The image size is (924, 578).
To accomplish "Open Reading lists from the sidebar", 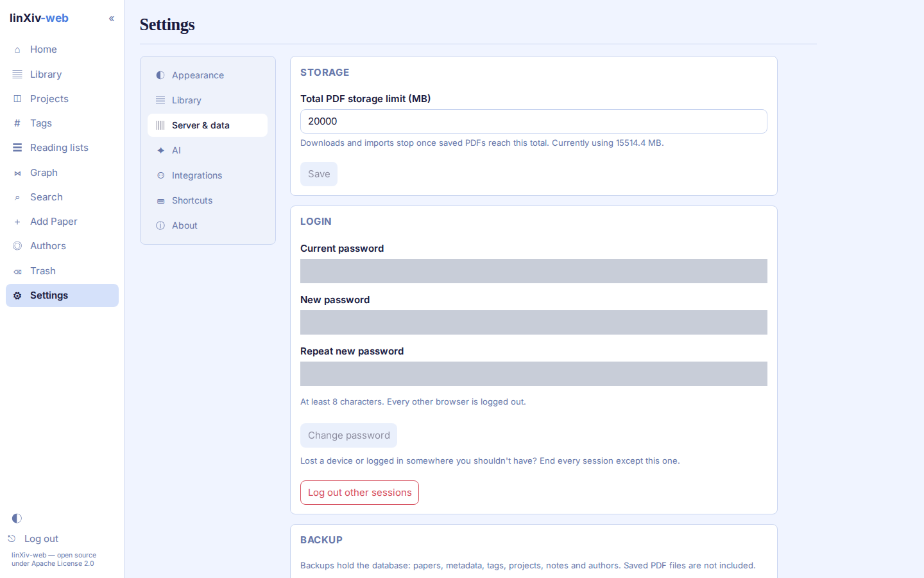I will coord(62,148).
